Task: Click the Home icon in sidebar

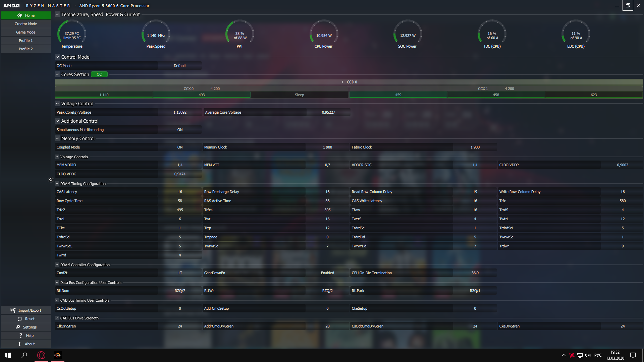Action: coord(20,15)
